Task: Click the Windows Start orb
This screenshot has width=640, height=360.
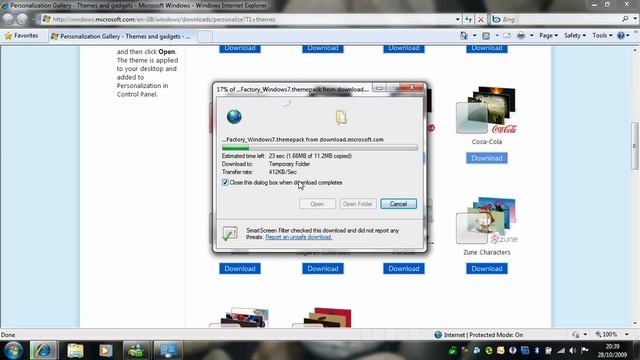Action: point(13,351)
